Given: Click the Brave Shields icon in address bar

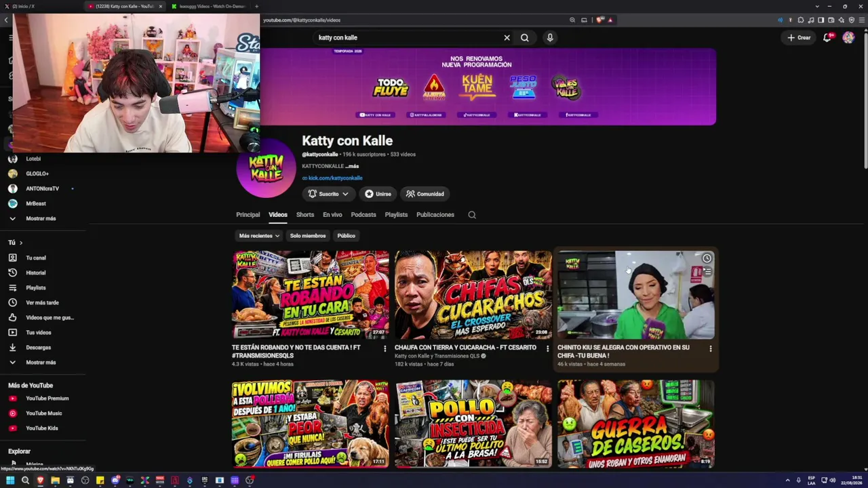Looking at the screenshot, I should pyautogui.click(x=600, y=20).
